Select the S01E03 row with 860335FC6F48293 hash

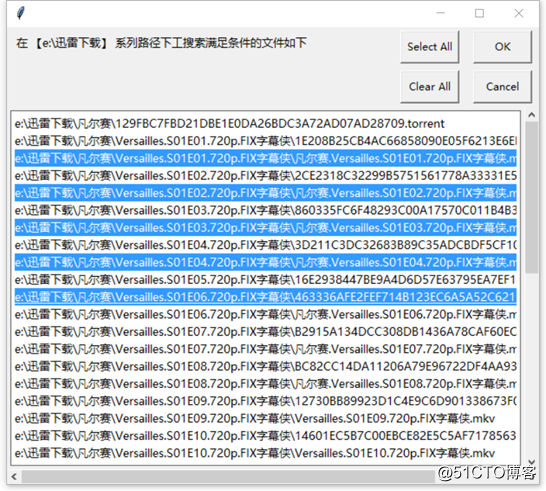tap(266, 210)
